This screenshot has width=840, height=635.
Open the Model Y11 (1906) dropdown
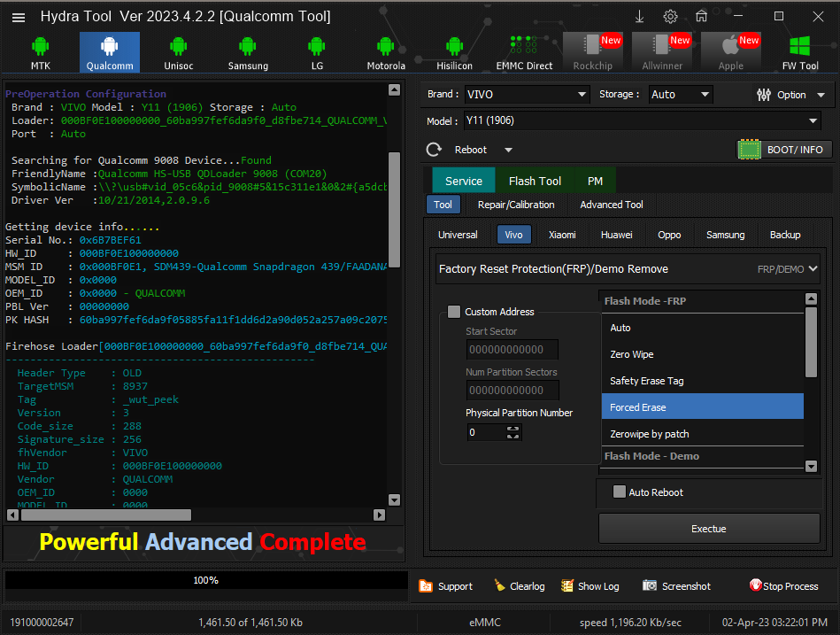tap(643, 121)
